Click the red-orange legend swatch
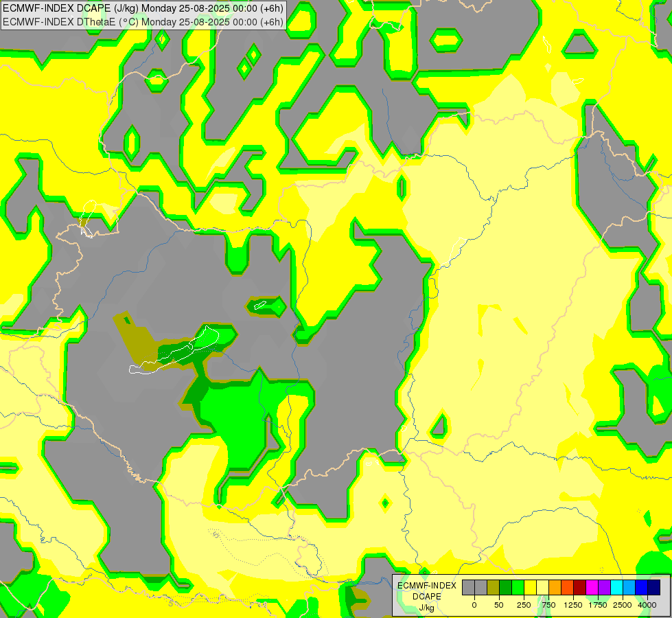Viewport: 672px width, 618px height. click(567, 587)
